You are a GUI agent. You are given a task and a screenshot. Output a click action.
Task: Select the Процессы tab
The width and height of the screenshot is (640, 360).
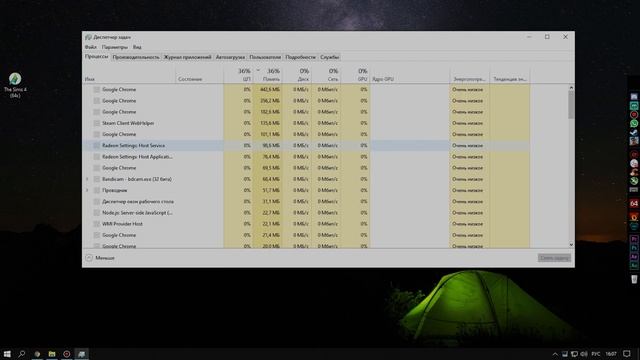tap(97, 57)
